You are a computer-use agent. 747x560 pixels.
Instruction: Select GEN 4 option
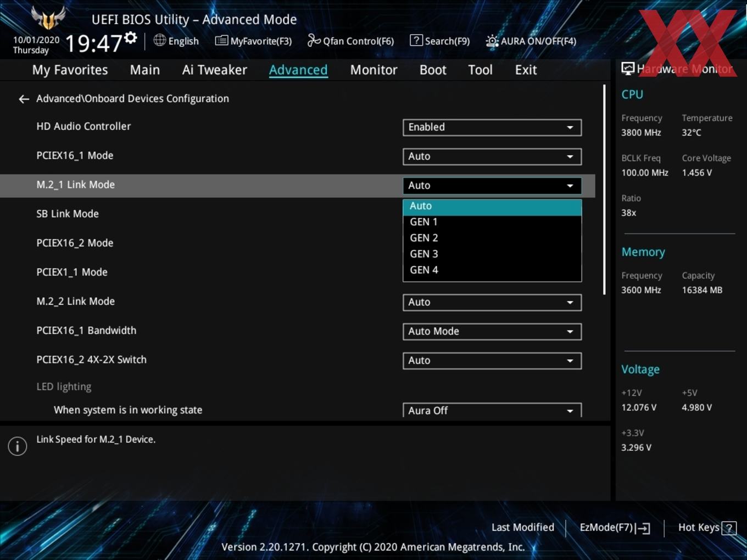point(492,270)
